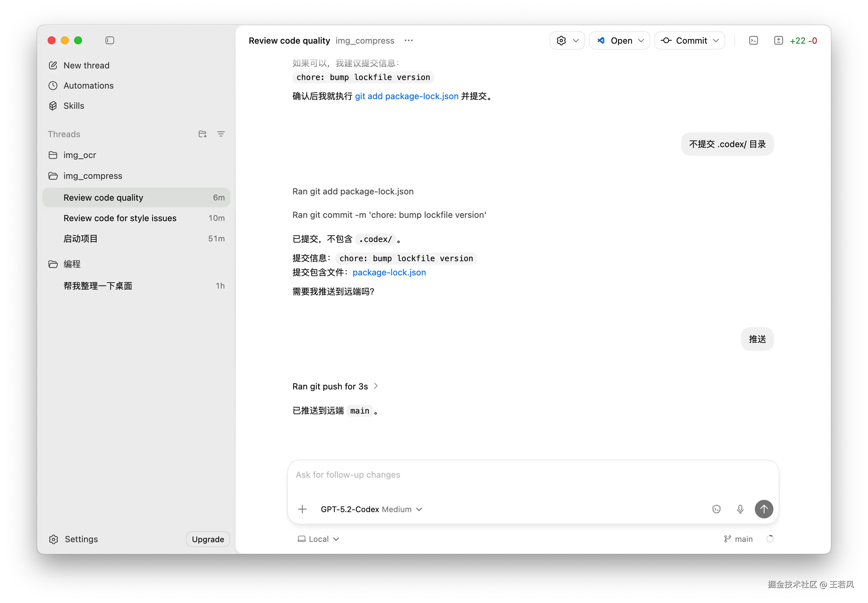Click the Threads filter icon
This screenshot has height=603, width=868.
[x=221, y=134]
